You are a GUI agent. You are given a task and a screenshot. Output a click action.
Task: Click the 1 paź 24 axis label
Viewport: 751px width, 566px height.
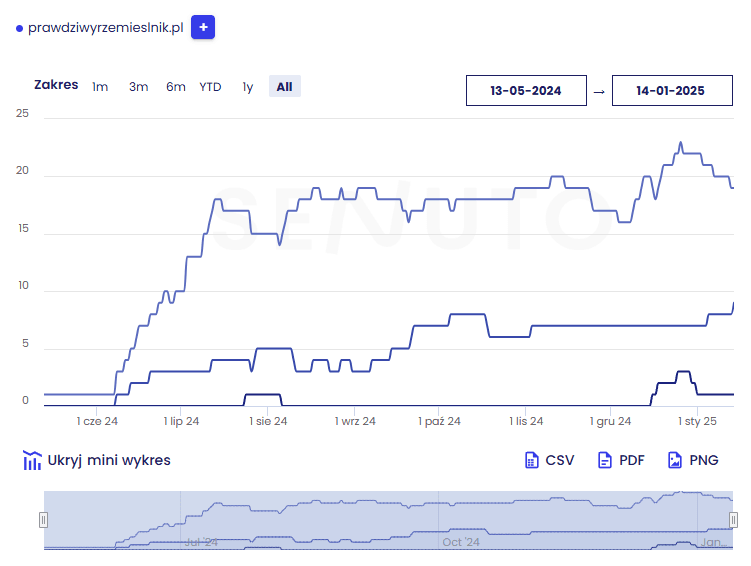(x=439, y=421)
